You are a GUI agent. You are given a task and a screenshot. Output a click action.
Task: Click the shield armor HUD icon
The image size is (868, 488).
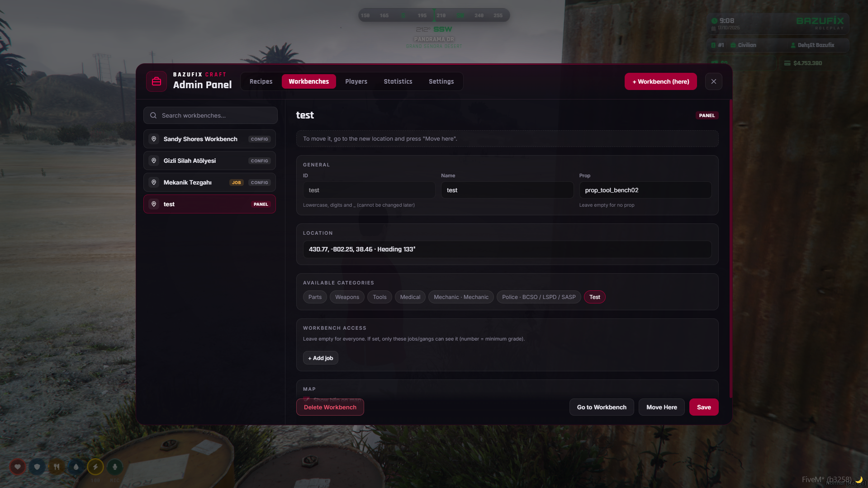click(x=37, y=467)
